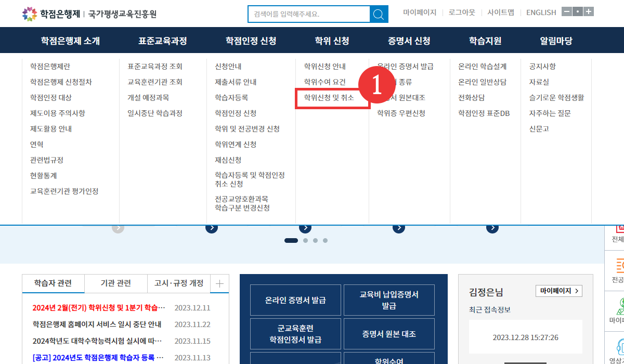Reset font size with dot icon
The image size is (624, 364).
(x=578, y=11)
